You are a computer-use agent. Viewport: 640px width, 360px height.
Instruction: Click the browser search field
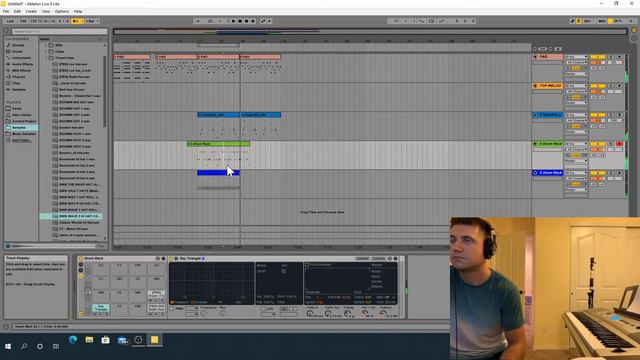click(60, 31)
